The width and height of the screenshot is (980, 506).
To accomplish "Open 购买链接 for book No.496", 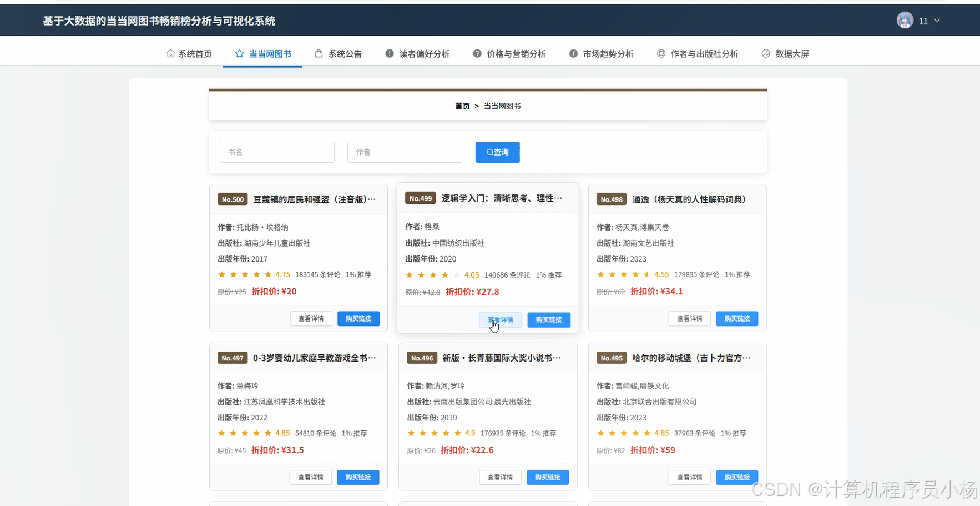I will tap(548, 478).
